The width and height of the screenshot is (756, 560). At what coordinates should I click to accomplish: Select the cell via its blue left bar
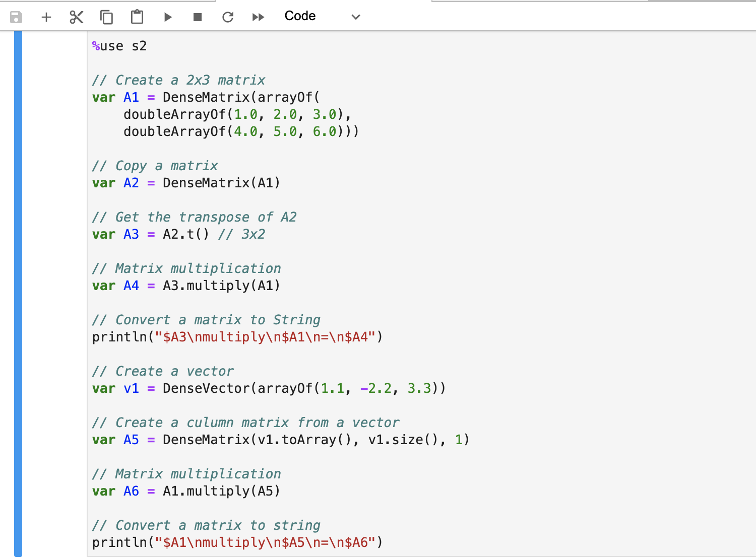18,294
